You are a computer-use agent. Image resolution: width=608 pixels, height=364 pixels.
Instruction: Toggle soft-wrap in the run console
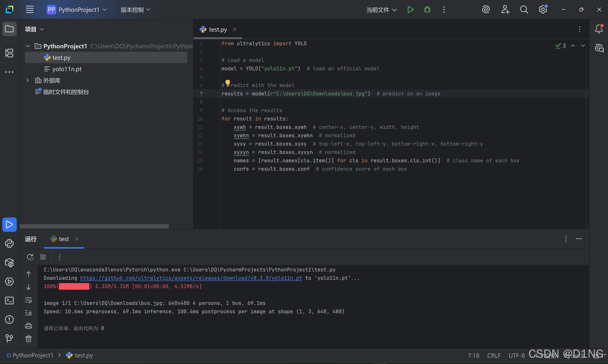(29, 300)
